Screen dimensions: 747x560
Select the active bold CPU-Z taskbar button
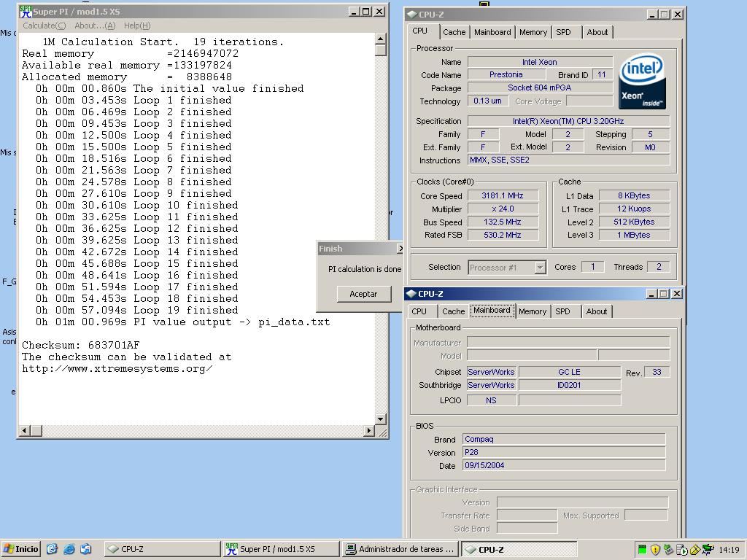(519, 549)
